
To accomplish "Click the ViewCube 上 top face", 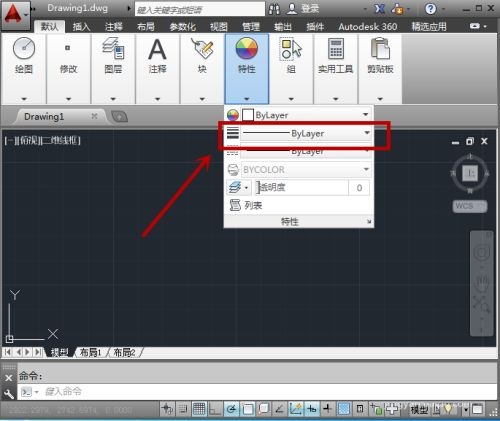I will (470, 173).
